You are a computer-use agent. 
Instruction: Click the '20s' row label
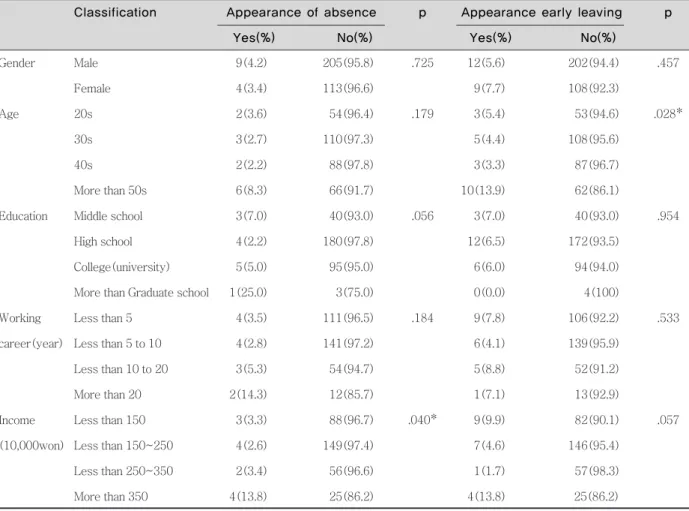click(83, 114)
